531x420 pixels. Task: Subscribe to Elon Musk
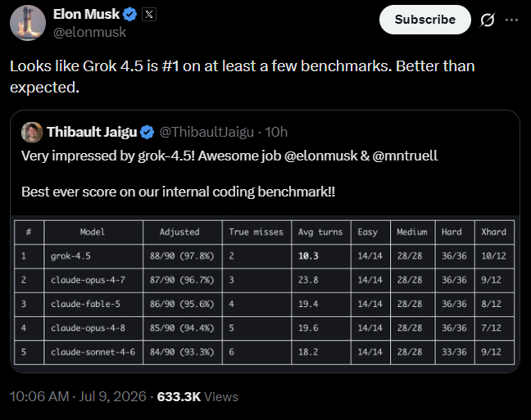pos(425,20)
